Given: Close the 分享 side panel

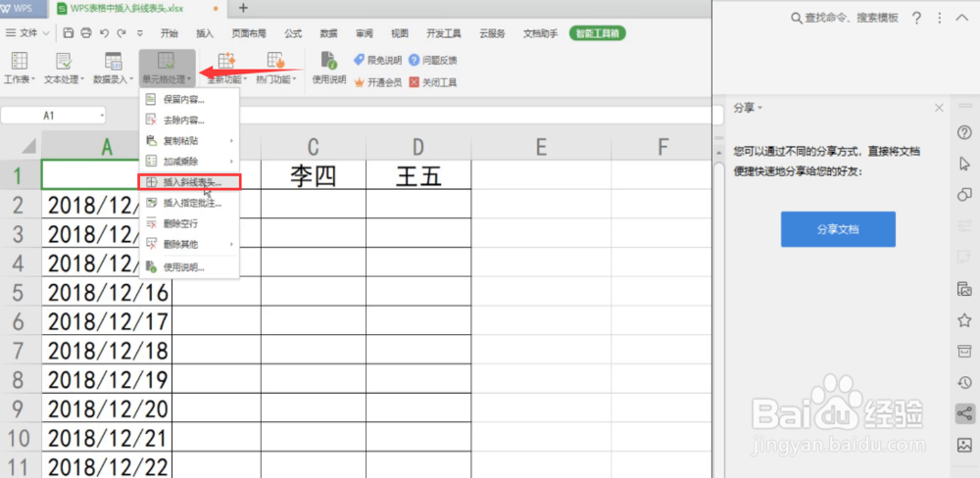Looking at the screenshot, I should [x=939, y=108].
